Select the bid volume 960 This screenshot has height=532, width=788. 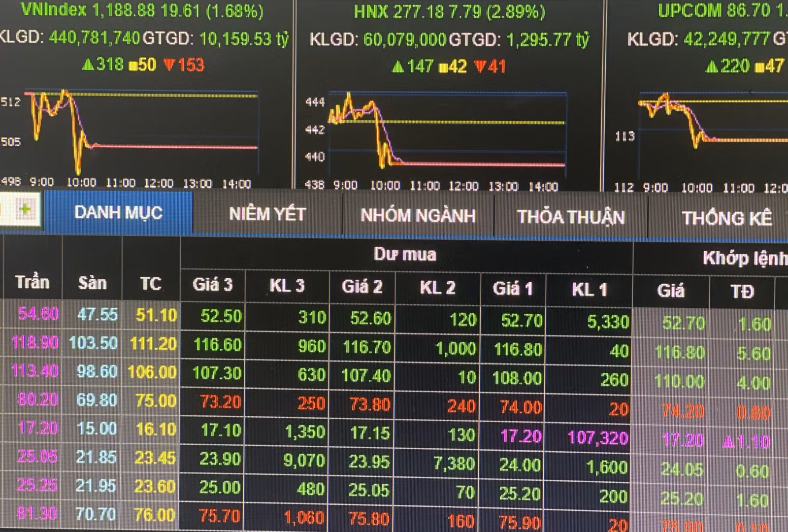pos(312,346)
